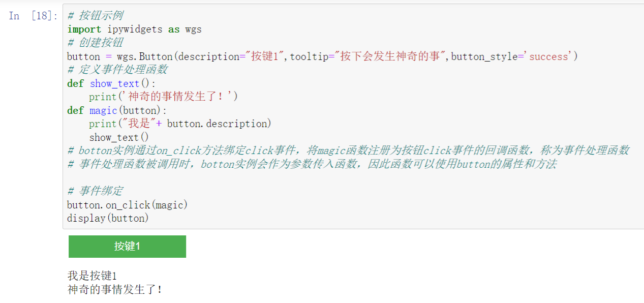Place cursor on 'button.on_click(magic)' line

tap(127, 205)
